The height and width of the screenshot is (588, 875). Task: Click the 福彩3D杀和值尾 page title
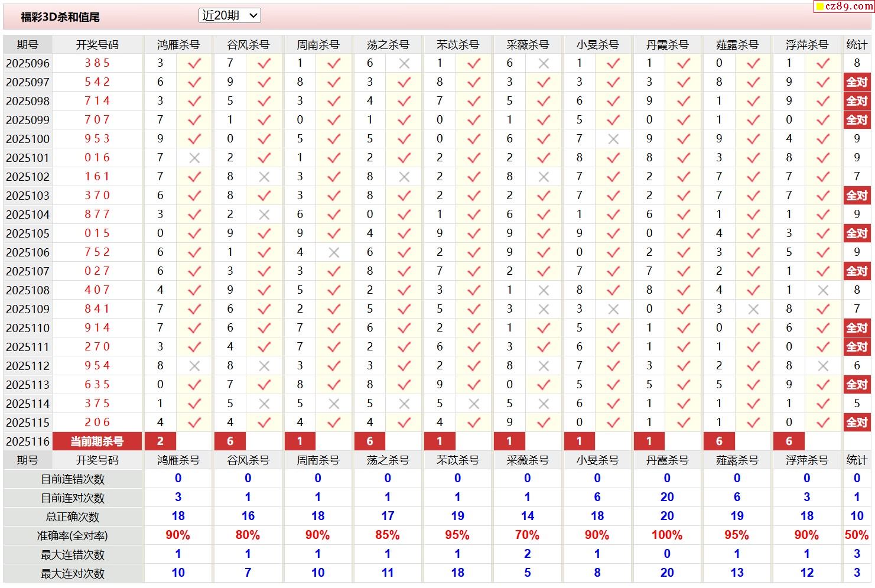(60, 17)
